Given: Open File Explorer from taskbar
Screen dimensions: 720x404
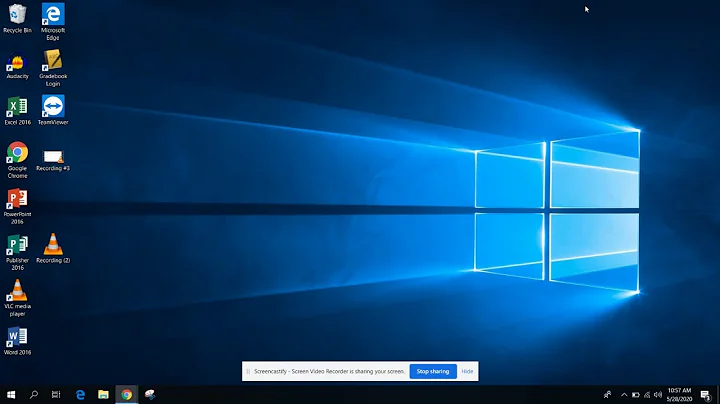Looking at the screenshot, I should [x=103, y=394].
